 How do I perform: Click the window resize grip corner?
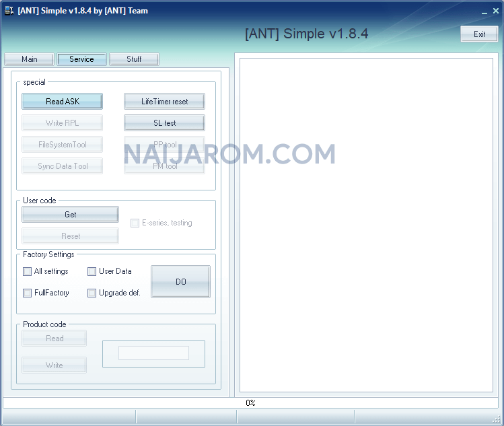coord(497,419)
